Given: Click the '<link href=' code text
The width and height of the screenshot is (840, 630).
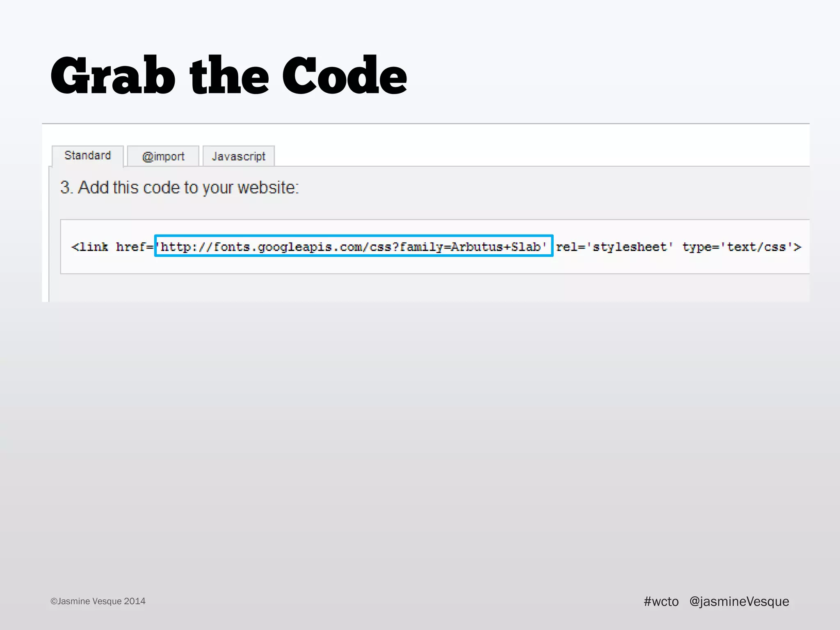Looking at the screenshot, I should (x=112, y=247).
